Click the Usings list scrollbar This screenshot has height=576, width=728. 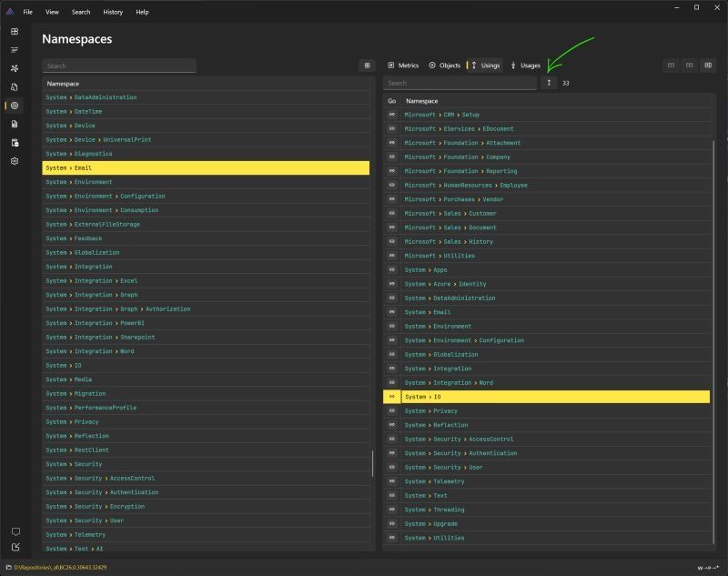pyautogui.click(x=713, y=341)
